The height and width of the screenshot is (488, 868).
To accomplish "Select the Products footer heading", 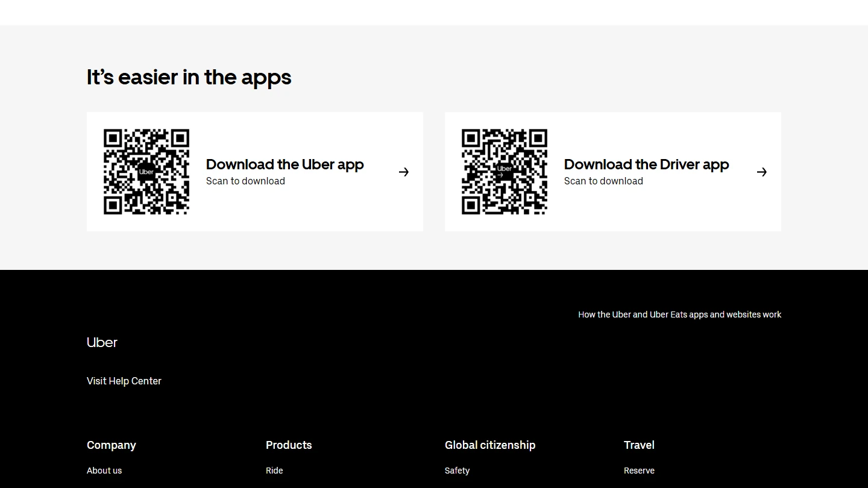I will point(289,445).
